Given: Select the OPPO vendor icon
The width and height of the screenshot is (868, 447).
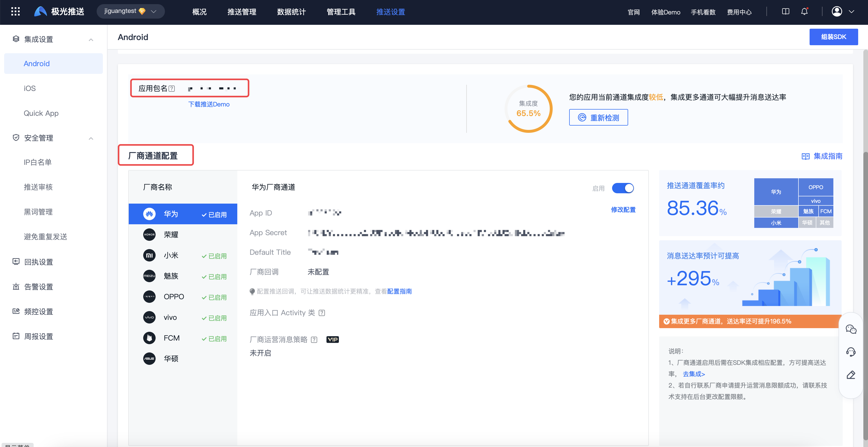Looking at the screenshot, I should pyautogui.click(x=149, y=296).
